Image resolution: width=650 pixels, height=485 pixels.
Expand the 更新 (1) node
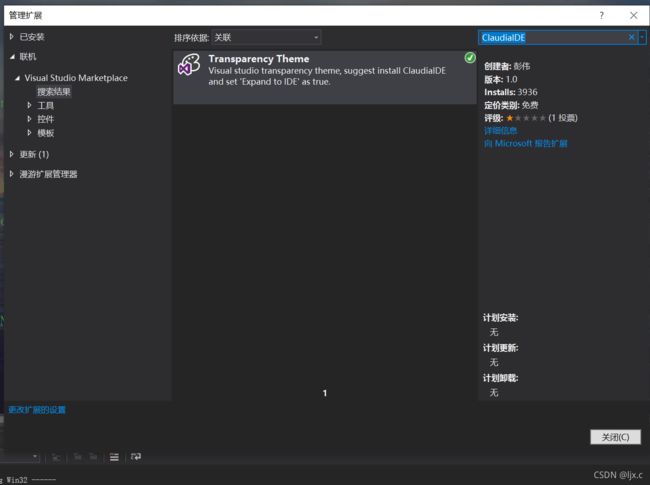coord(11,154)
